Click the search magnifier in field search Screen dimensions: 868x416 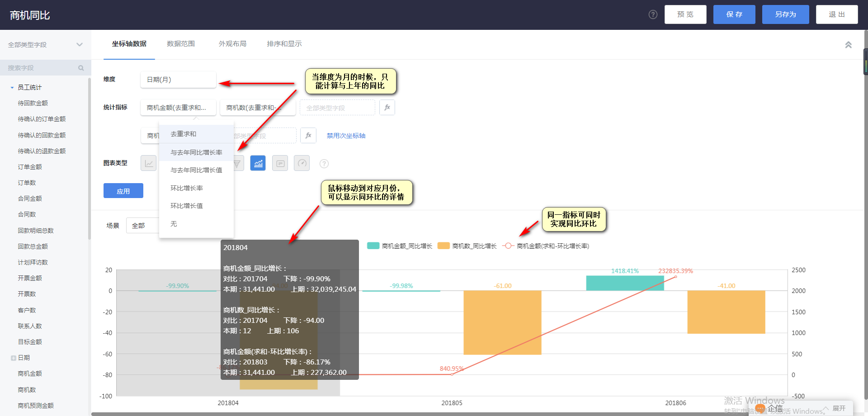click(x=81, y=68)
